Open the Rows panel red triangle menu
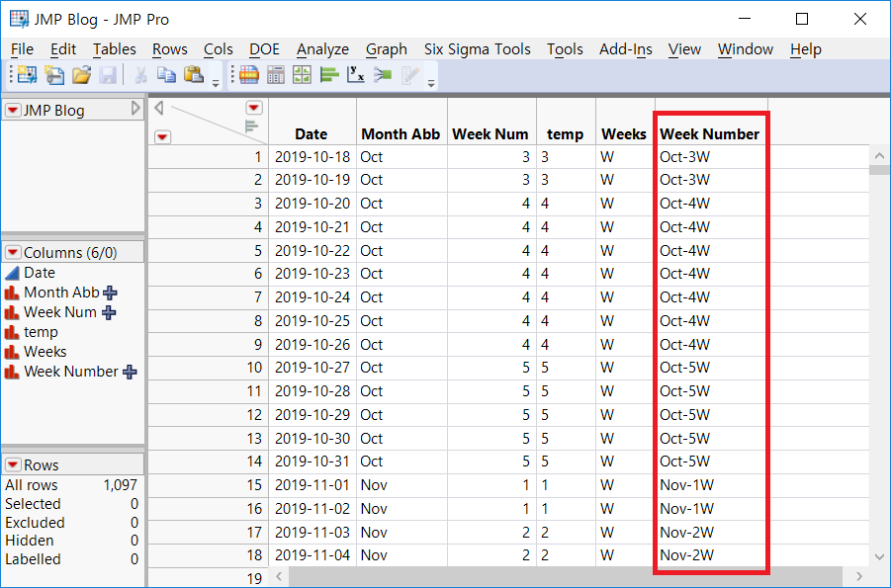 tap(13, 465)
